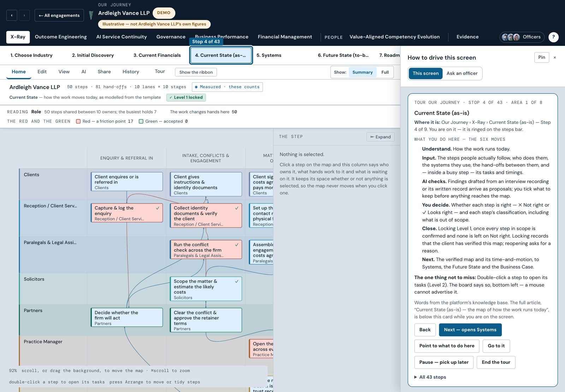Click the Officers avatars button

pos(522,37)
